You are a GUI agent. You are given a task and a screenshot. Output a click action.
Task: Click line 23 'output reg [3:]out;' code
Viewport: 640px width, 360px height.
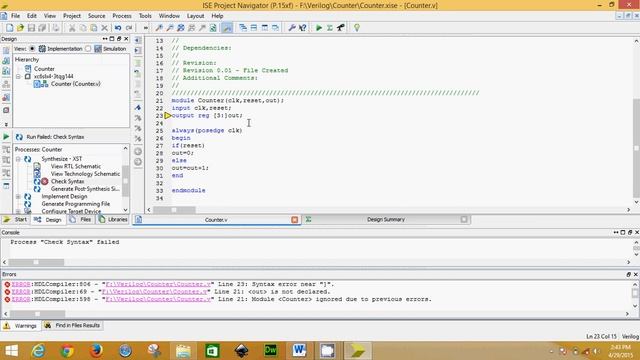coord(207,116)
